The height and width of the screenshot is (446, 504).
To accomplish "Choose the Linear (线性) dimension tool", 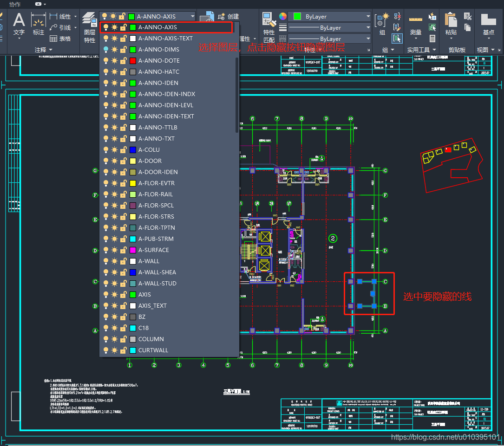I will [61, 16].
